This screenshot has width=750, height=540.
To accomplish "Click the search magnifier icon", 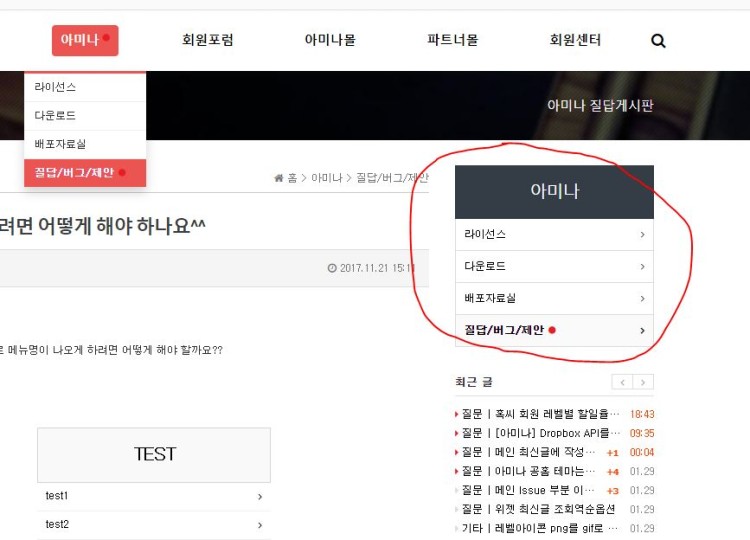I will tap(658, 41).
